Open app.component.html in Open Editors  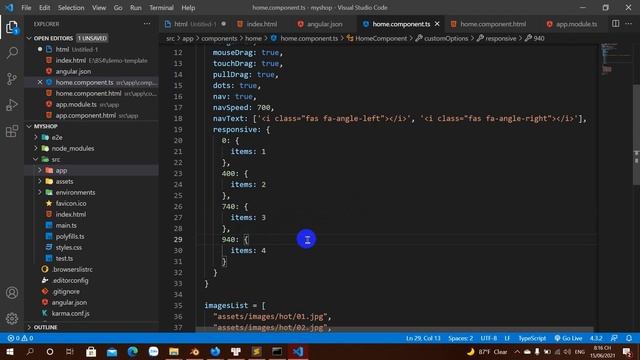click(x=85, y=116)
